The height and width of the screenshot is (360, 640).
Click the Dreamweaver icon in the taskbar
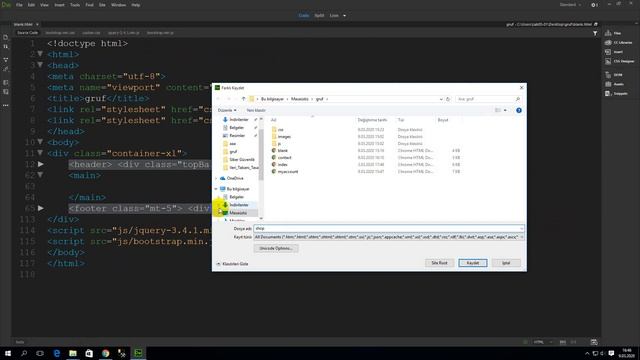point(138,353)
